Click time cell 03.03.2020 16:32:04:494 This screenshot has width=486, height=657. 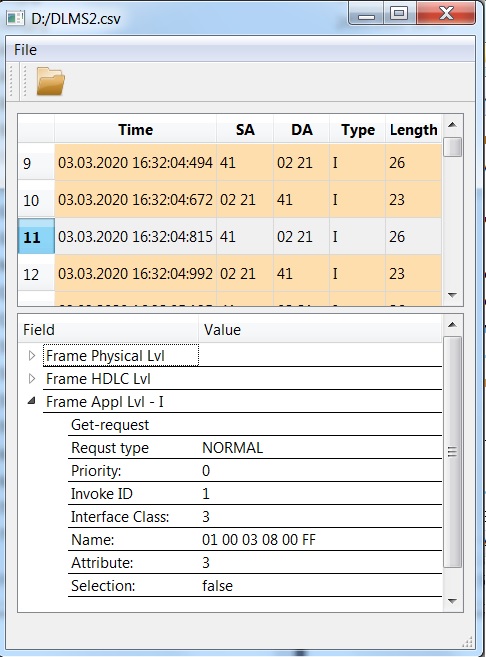(135, 163)
